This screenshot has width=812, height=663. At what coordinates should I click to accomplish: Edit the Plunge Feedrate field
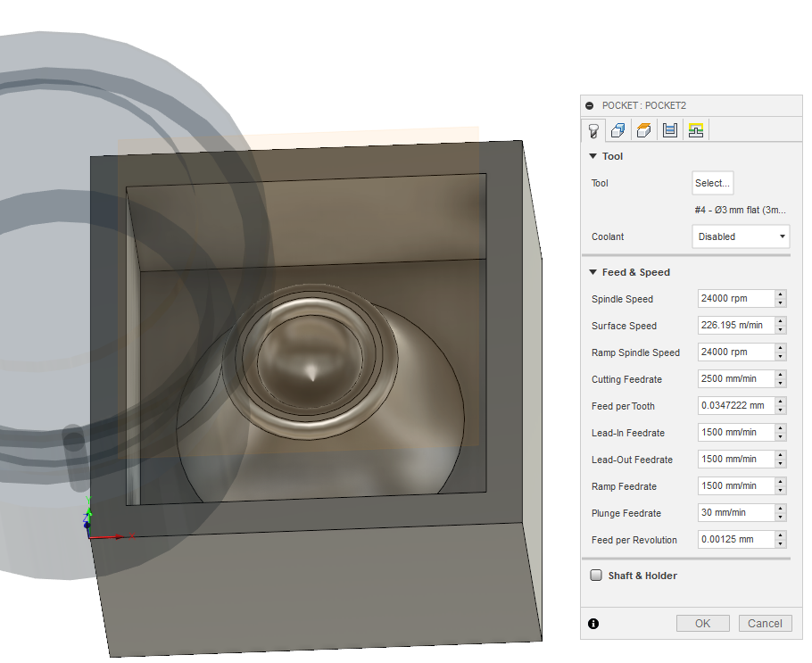point(736,513)
